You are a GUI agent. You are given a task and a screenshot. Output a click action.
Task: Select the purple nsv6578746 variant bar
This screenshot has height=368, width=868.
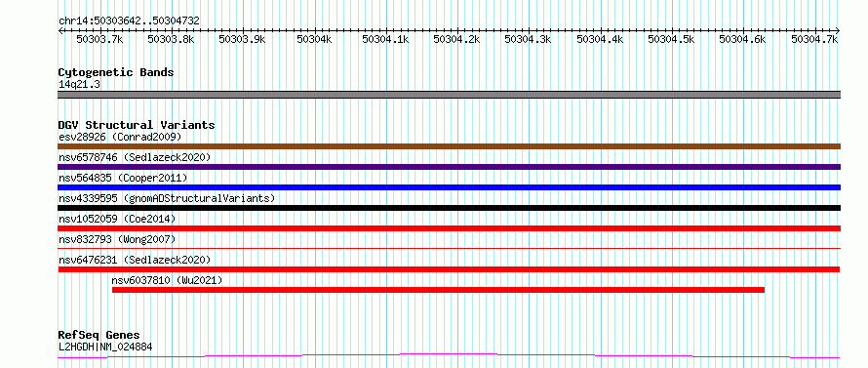coord(449,167)
